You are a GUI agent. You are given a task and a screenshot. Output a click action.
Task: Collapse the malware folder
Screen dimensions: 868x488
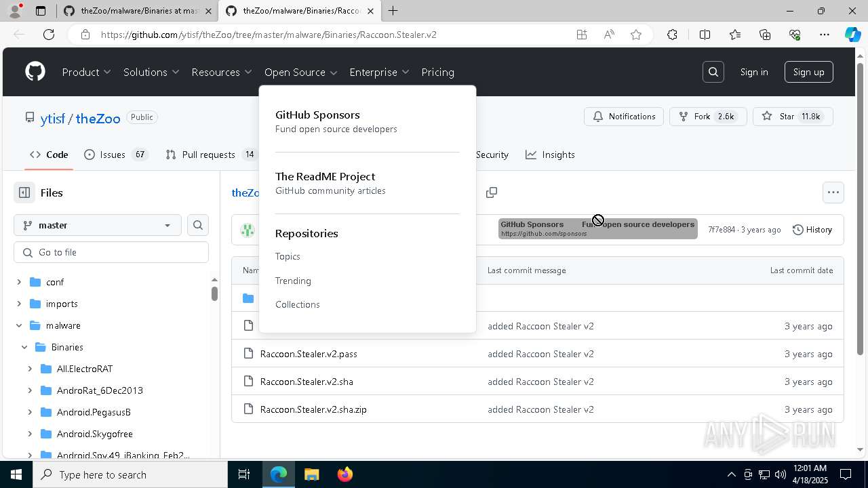19,325
